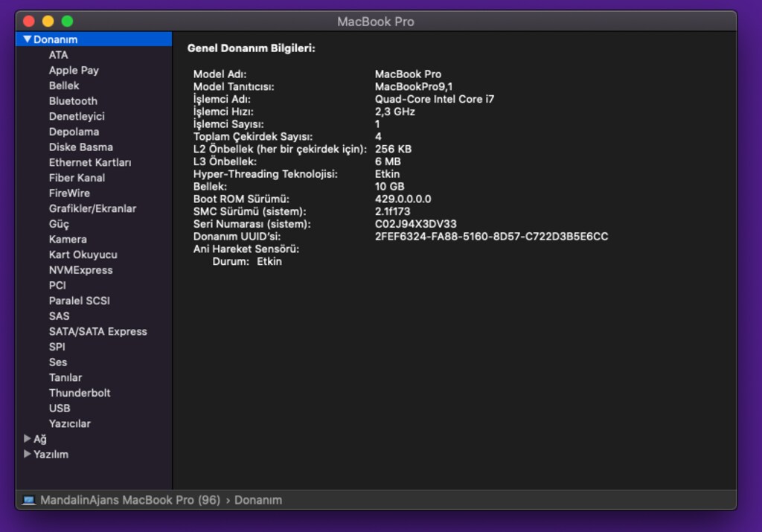Click the SMC version 2.1f173 value
The image size is (762, 532).
pyautogui.click(x=393, y=212)
